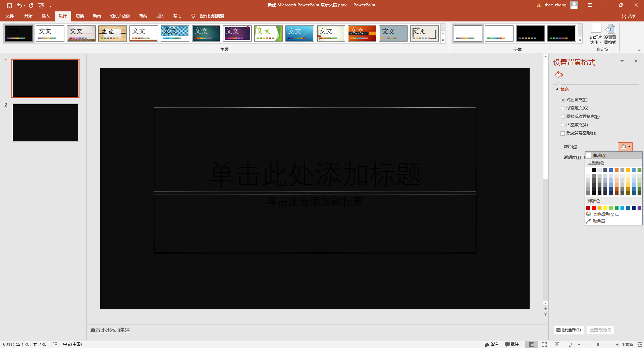Open the Insert (插入) ribbon tab
The height and width of the screenshot is (348, 644).
45,16
